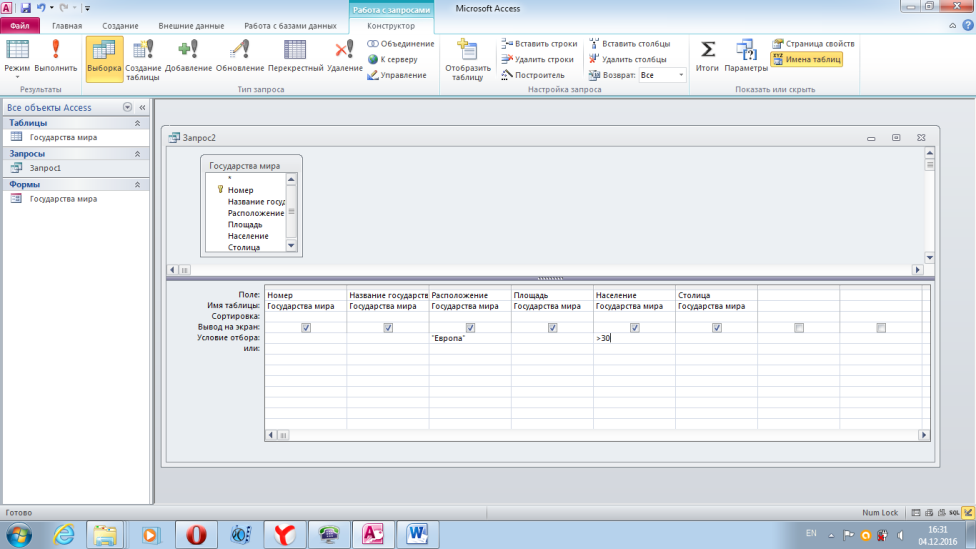Uncheck show checkbox for Население column
The width and height of the screenshot is (976, 549).
[634, 327]
